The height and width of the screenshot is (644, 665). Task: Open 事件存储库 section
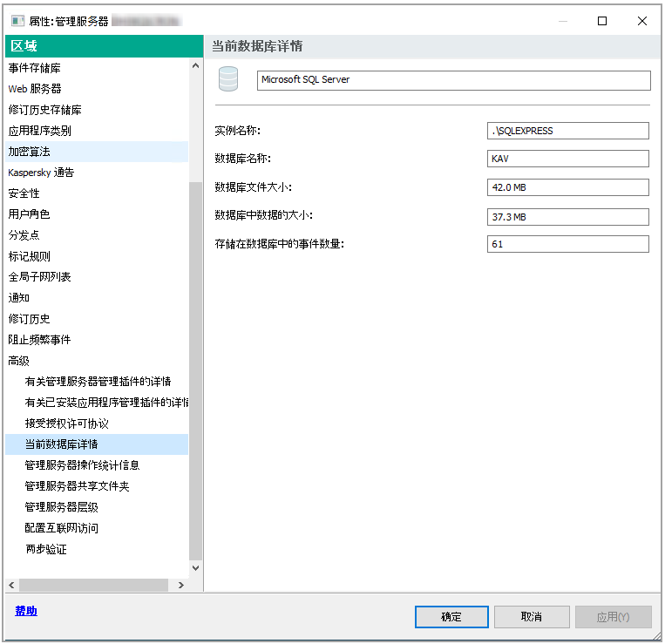click(x=97, y=68)
